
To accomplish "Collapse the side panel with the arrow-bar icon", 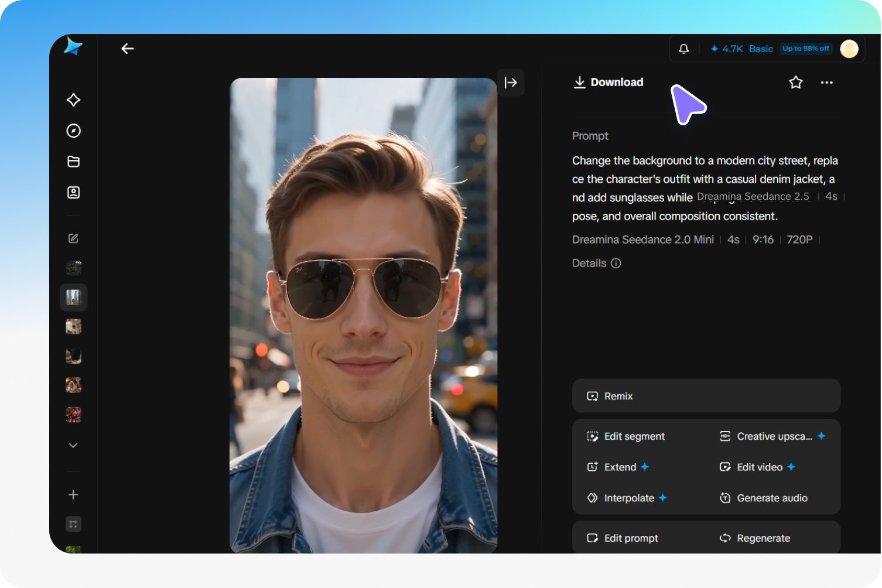I will 511,83.
